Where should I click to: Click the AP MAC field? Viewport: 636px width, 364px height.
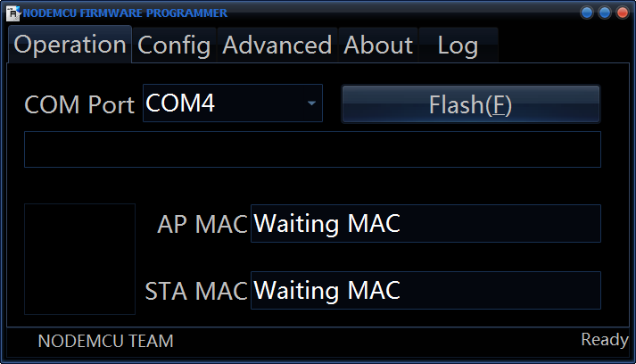coord(425,224)
